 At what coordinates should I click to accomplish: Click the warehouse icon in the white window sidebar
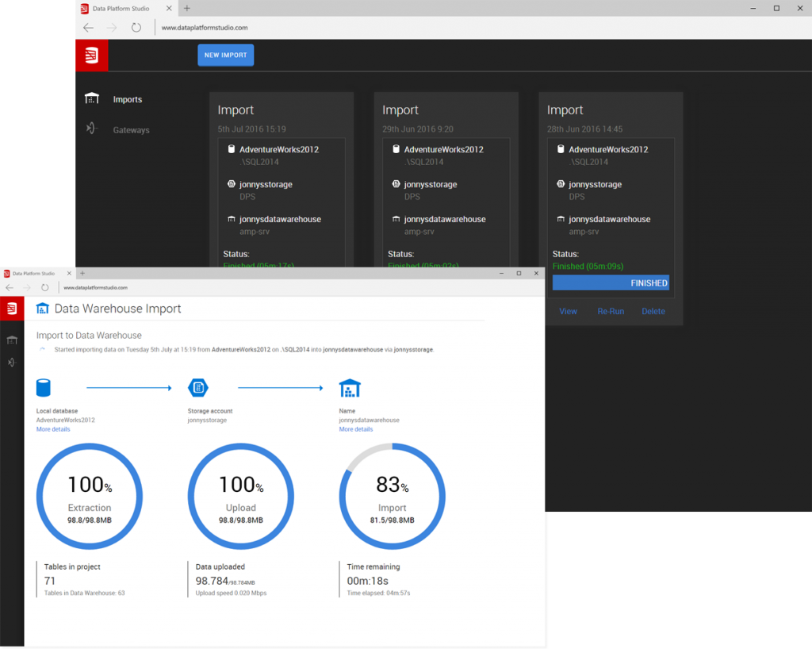(12, 340)
